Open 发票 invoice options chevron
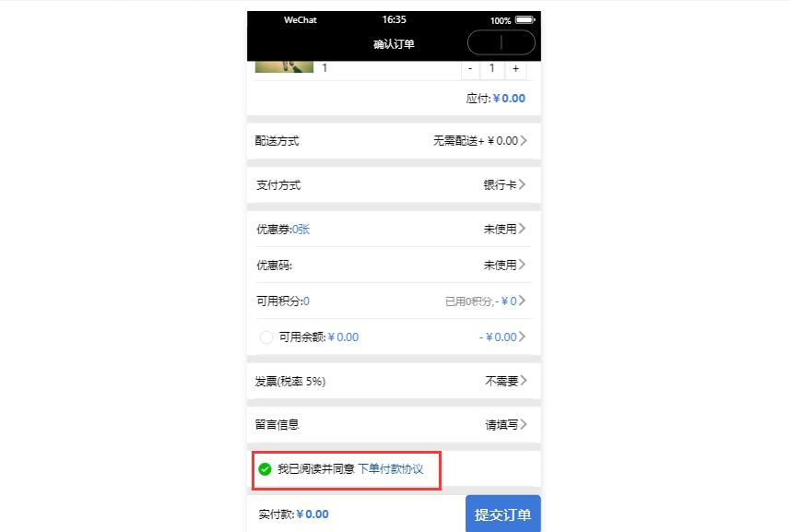This screenshot has height=532, width=790. (524, 381)
